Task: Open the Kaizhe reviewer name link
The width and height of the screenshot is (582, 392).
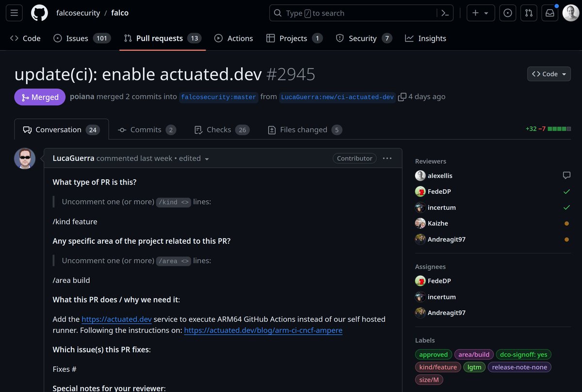Action: coord(439,223)
